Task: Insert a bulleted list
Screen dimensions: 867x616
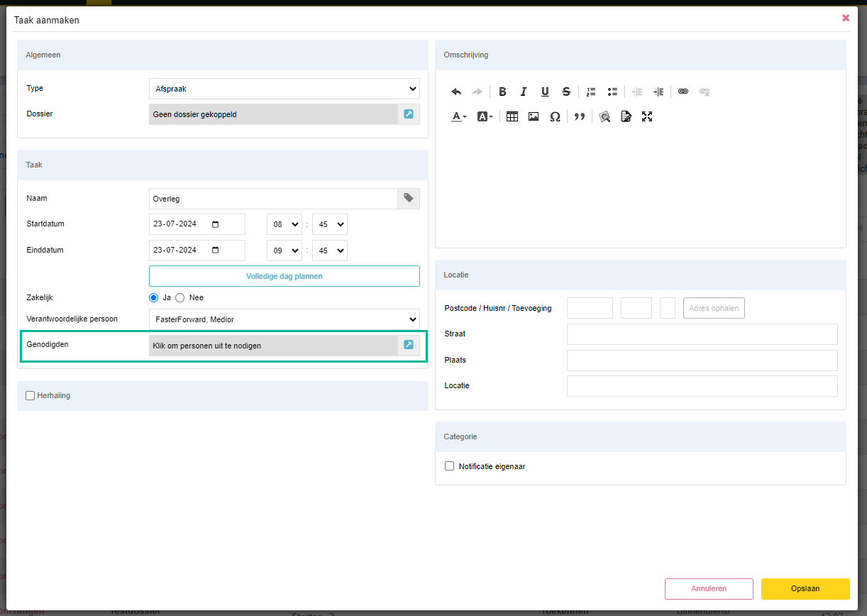Action: [x=612, y=92]
